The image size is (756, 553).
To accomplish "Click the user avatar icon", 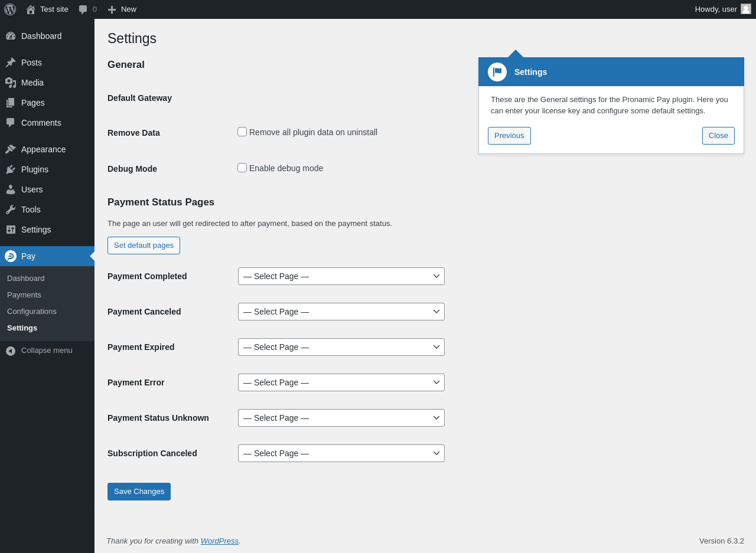I will 746,9.
